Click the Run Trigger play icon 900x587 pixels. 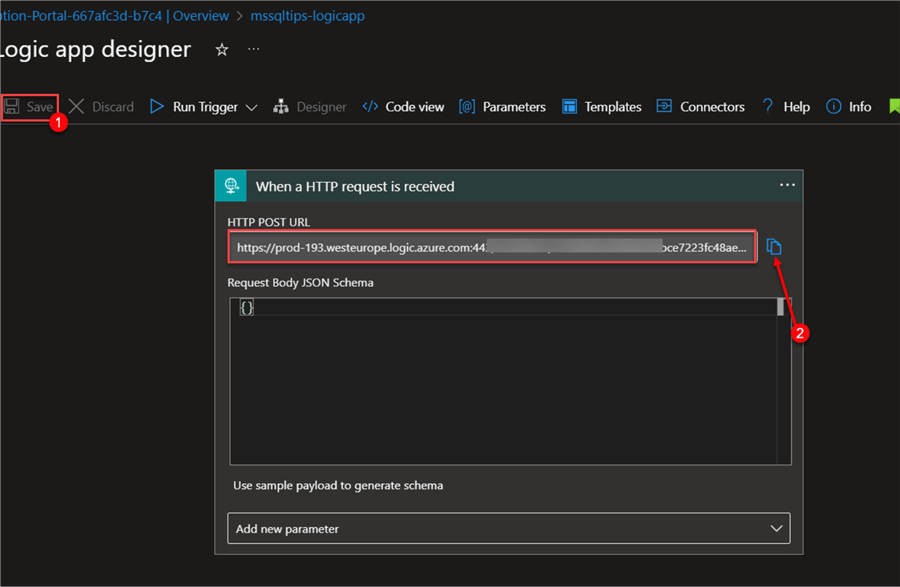point(157,107)
